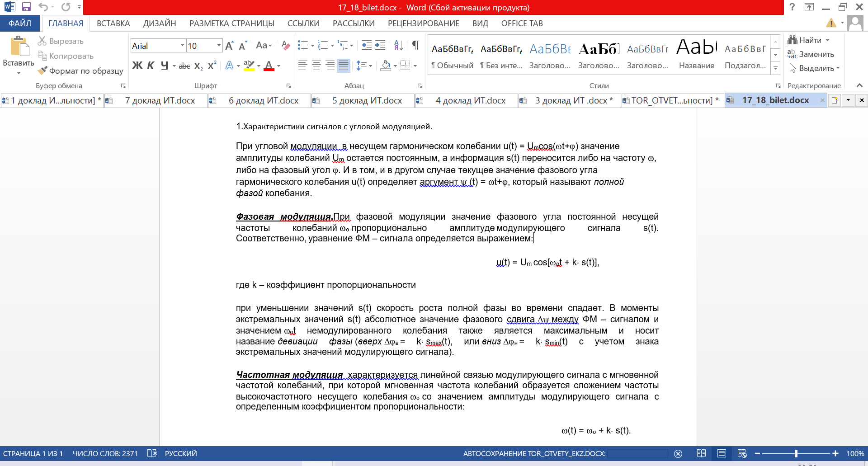Open Font dialog launcher in Шрифт group

(x=288, y=86)
